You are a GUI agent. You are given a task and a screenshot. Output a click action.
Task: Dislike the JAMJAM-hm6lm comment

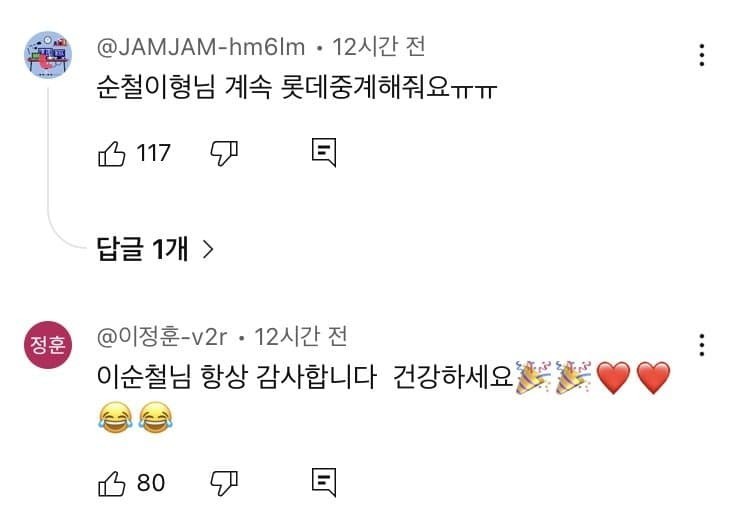[224, 154]
